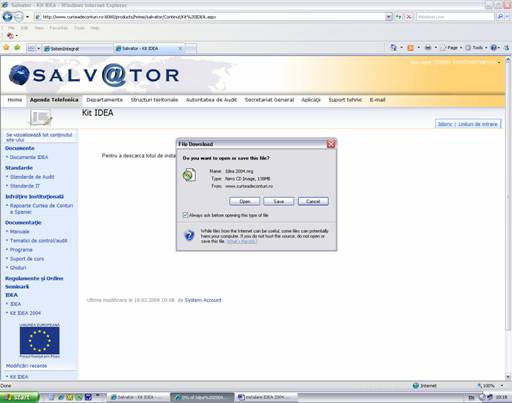Viewport: 512px width, 403px height.
Task: Click the Save button in File Download
Action: click(x=279, y=201)
